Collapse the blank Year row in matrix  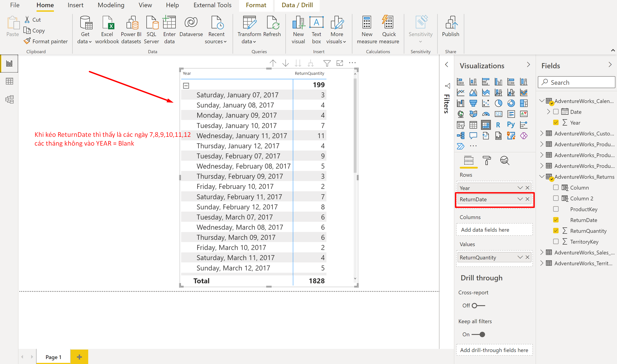186,86
